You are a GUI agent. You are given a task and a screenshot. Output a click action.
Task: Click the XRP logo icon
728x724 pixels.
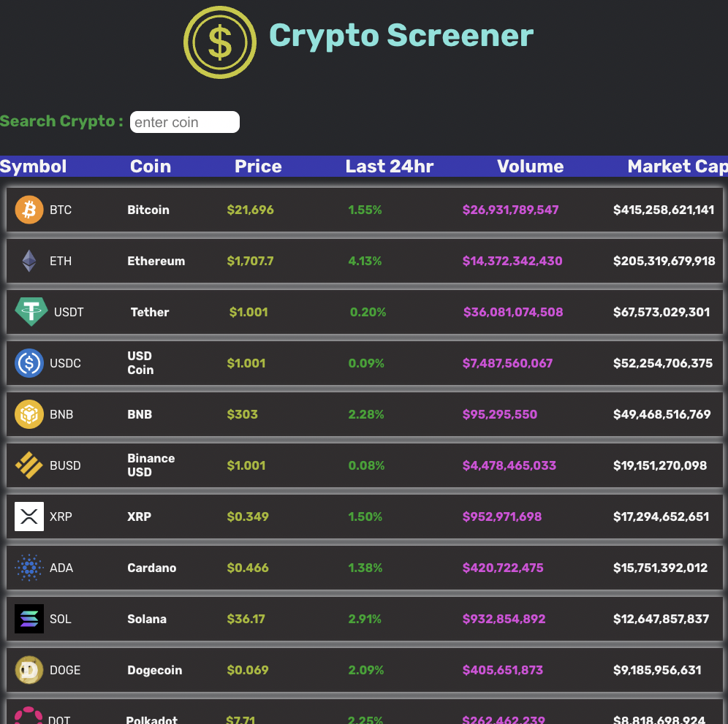click(x=29, y=517)
